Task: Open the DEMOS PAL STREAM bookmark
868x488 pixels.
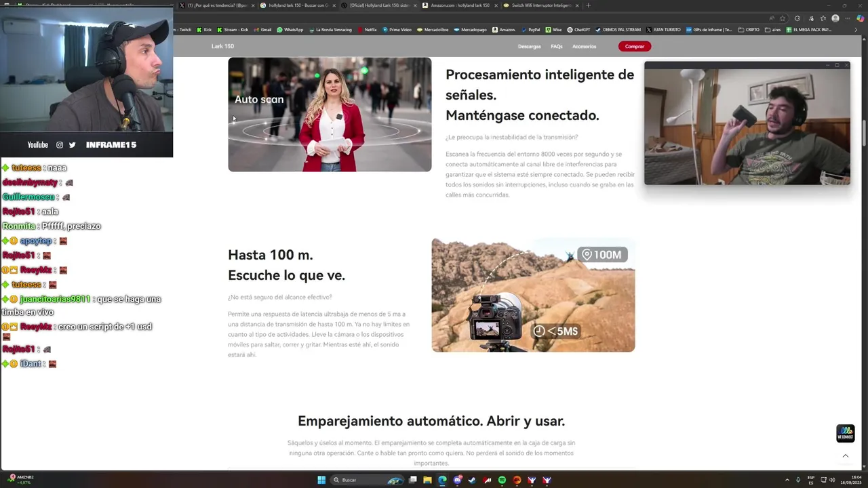Action: pyautogui.click(x=618, y=30)
